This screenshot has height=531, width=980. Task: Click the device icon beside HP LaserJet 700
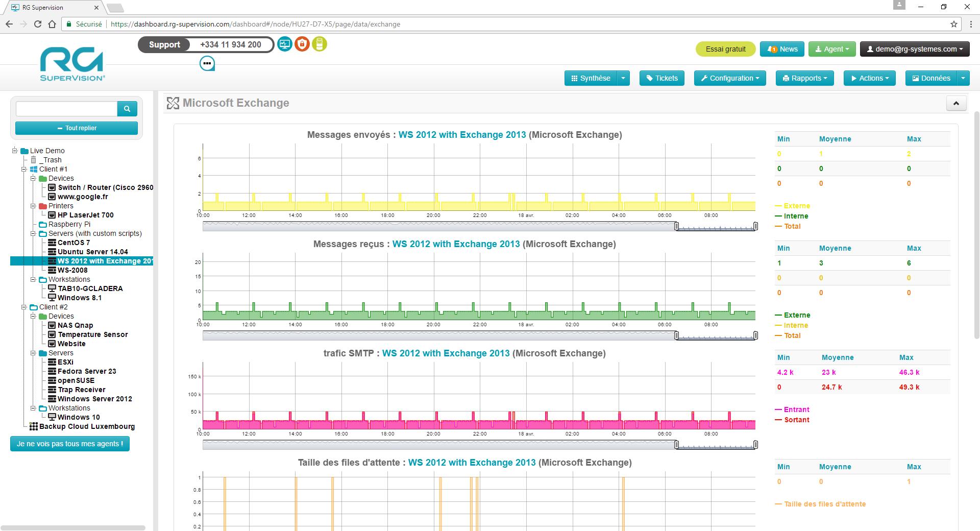pyautogui.click(x=52, y=215)
